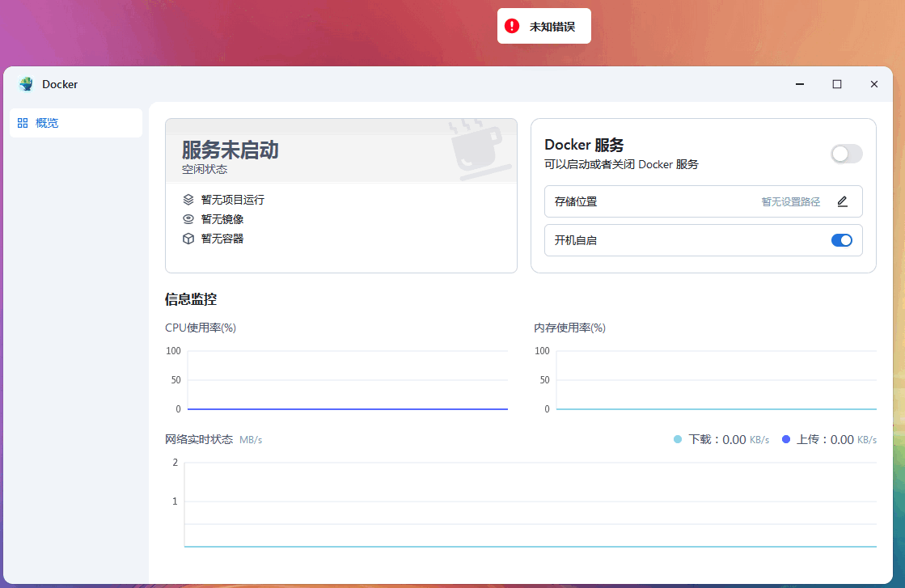Click the Docker title bar text
The image size is (905, 588).
(x=60, y=84)
